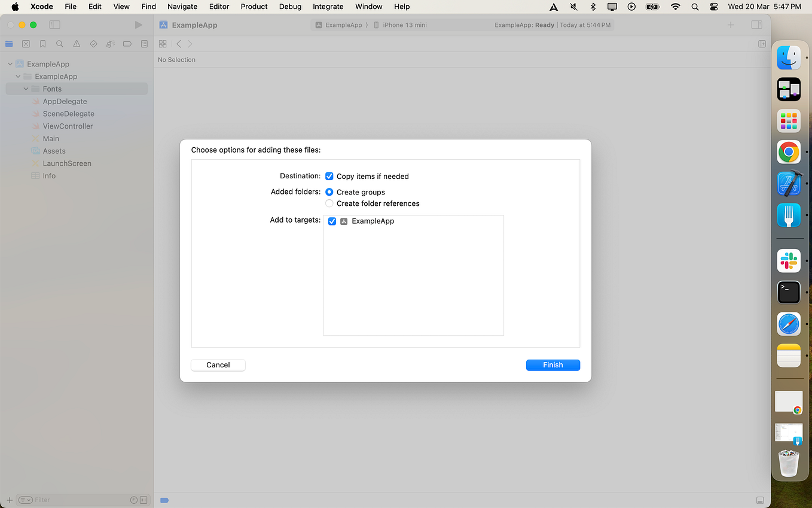Open the Report navigator list icon
Viewport: 812px width, 508px height.
point(144,43)
